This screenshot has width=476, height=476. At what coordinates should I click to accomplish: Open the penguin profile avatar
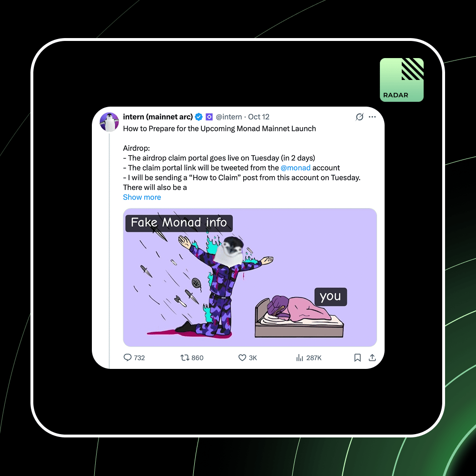pyautogui.click(x=109, y=122)
